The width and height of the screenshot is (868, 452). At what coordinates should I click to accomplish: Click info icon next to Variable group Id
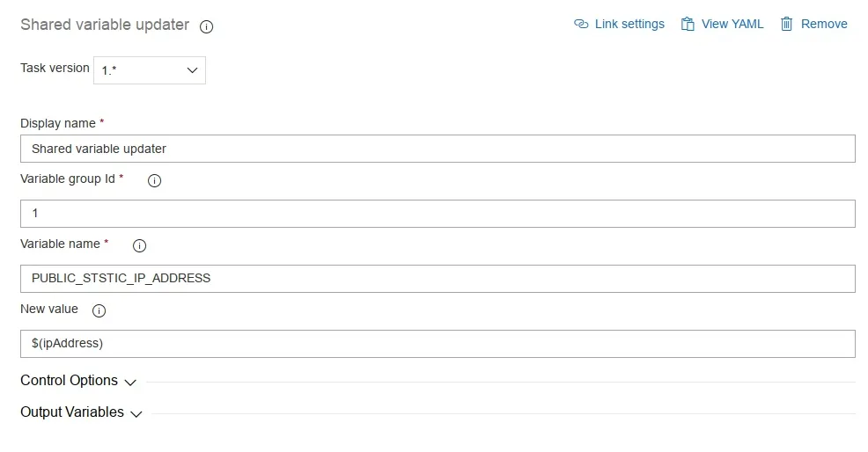(154, 180)
